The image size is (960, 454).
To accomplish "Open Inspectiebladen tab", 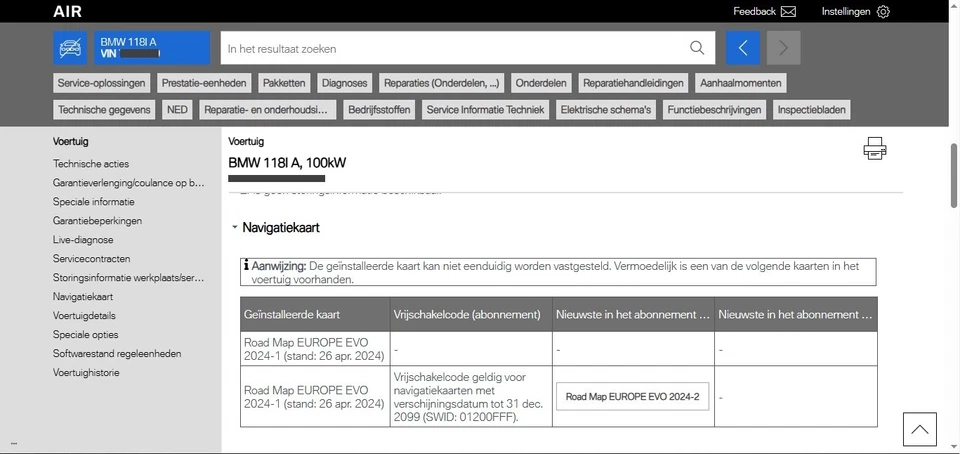I will 811,110.
